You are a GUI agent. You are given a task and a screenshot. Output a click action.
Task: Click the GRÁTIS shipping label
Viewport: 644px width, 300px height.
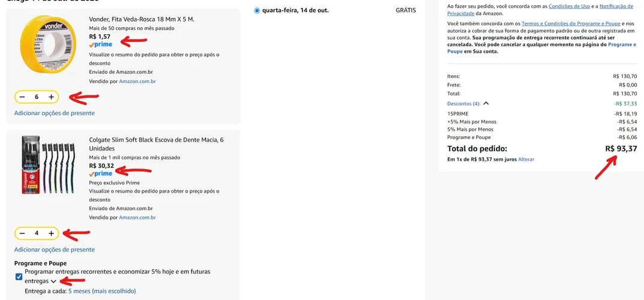coord(406,10)
